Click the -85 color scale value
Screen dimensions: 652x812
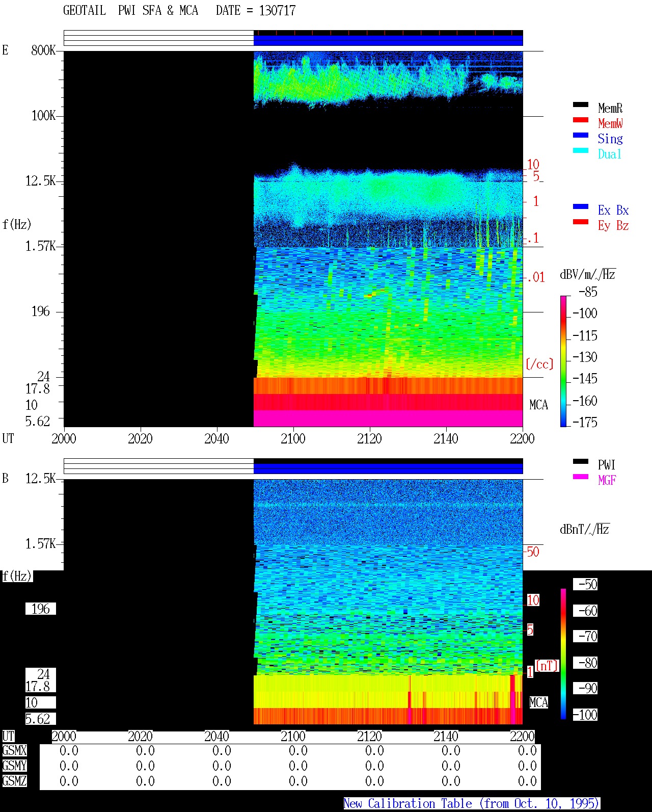pos(588,292)
